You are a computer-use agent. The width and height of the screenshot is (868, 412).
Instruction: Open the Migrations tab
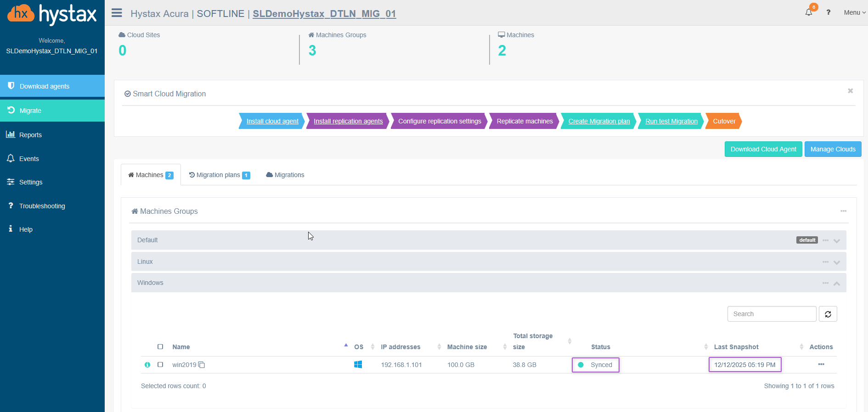285,175
